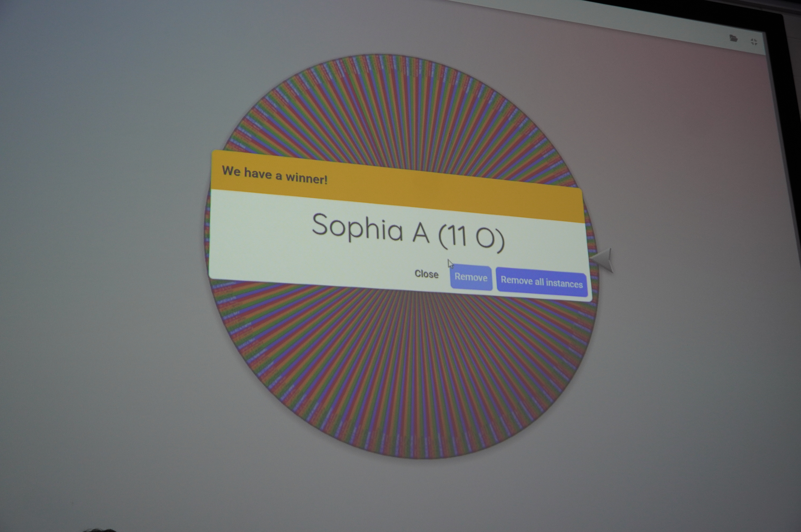The width and height of the screenshot is (801, 532).
Task: Exit fullscreen using the collapse arrows icon
Action: click(754, 42)
